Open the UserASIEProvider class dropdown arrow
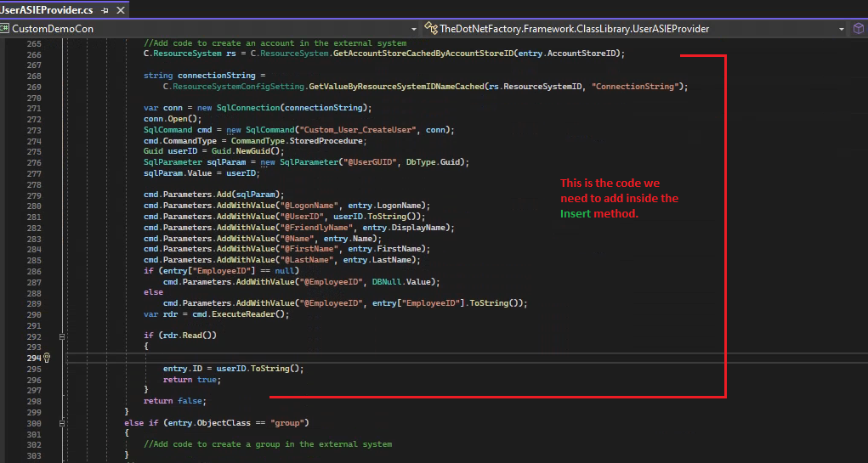The width and height of the screenshot is (868, 463). pos(842,29)
